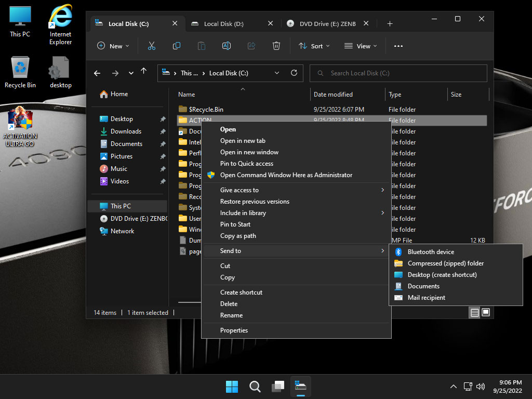Image resolution: width=532 pixels, height=399 pixels.
Task: Show hidden system tray icons
Action: point(453,387)
